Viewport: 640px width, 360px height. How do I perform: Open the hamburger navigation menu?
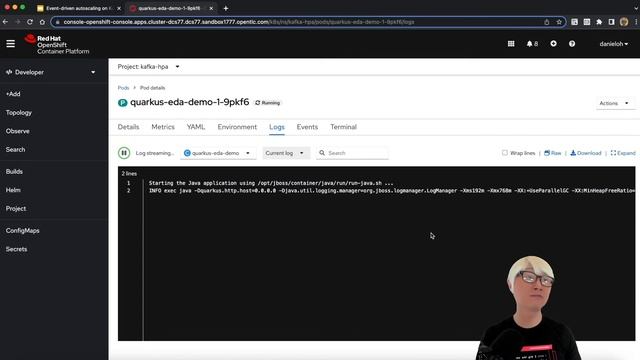(11, 44)
